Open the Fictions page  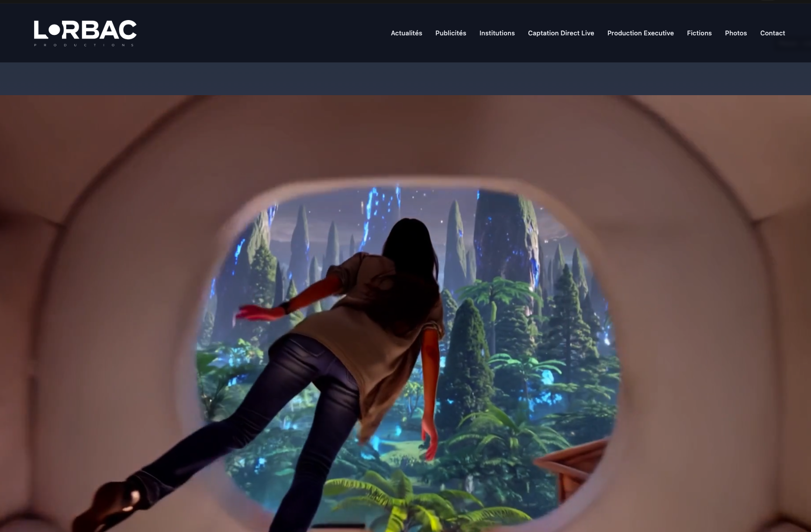[699, 33]
